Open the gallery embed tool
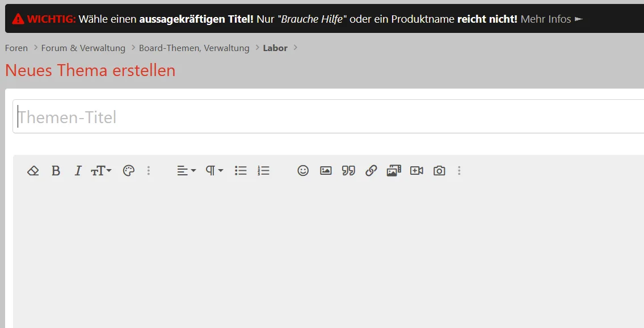 pos(394,171)
